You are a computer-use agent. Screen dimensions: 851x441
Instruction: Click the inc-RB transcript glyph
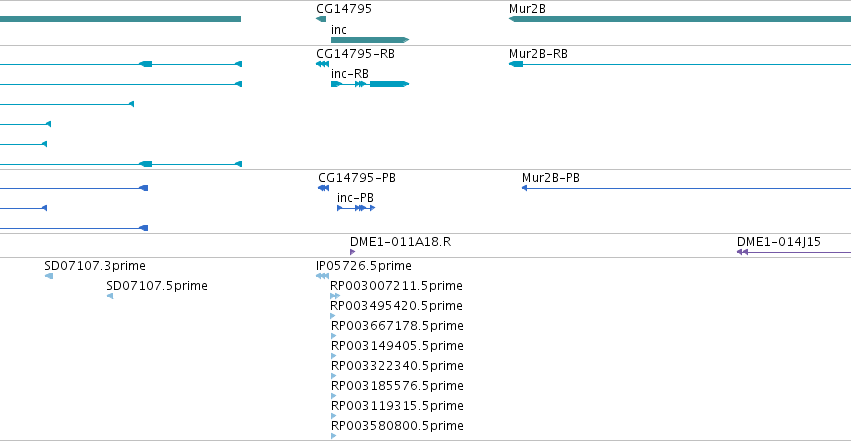click(x=370, y=84)
